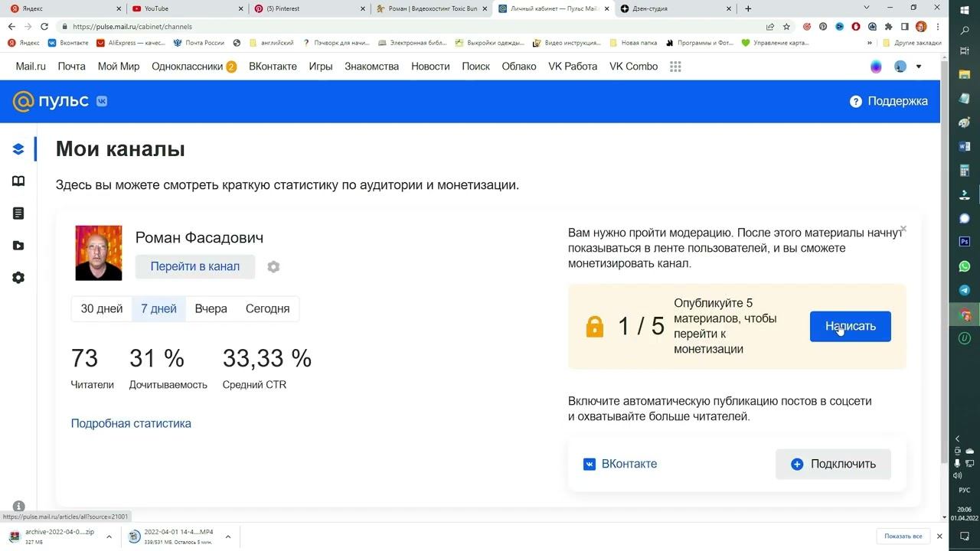
Task: Click the Написать button
Action: point(851,327)
